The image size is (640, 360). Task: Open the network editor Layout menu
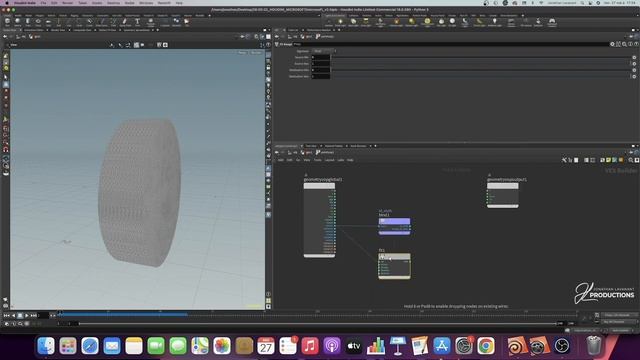pyautogui.click(x=329, y=160)
